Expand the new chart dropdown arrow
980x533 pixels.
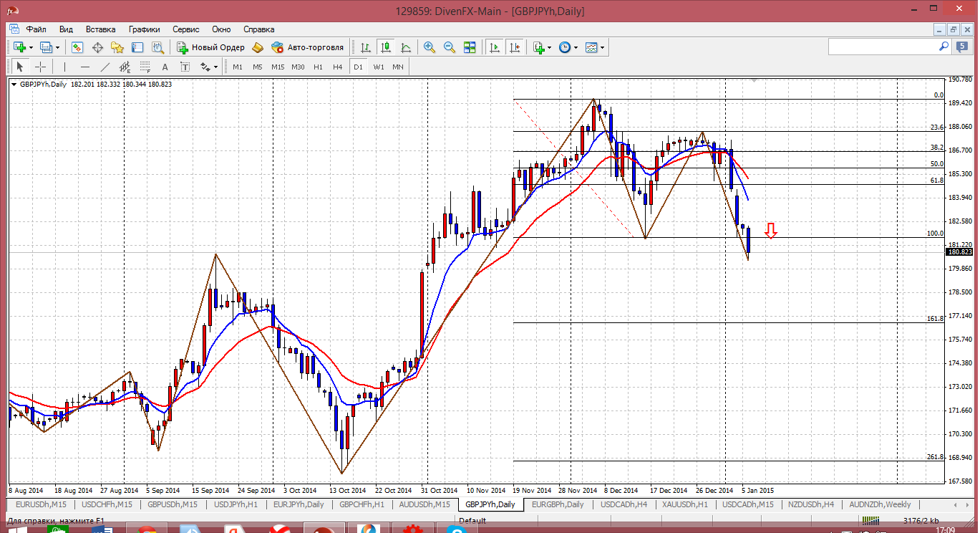pyautogui.click(x=31, y=47)
